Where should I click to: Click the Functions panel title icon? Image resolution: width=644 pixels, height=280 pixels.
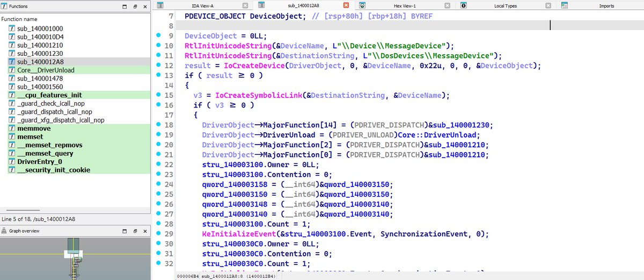pyautogui.click(x=5, y=6)
